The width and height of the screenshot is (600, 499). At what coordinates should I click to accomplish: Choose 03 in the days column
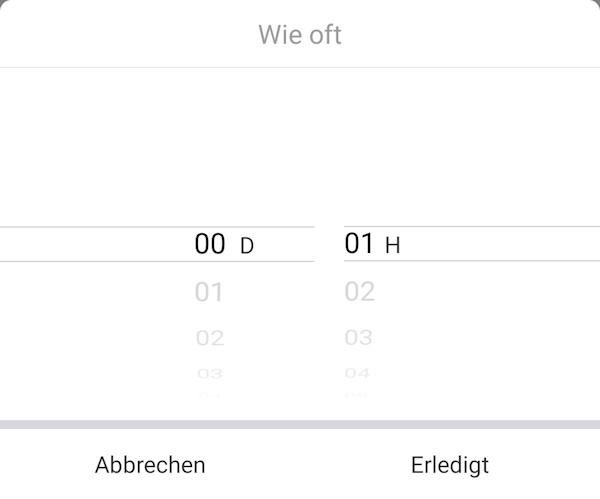(x=209, y=374)
